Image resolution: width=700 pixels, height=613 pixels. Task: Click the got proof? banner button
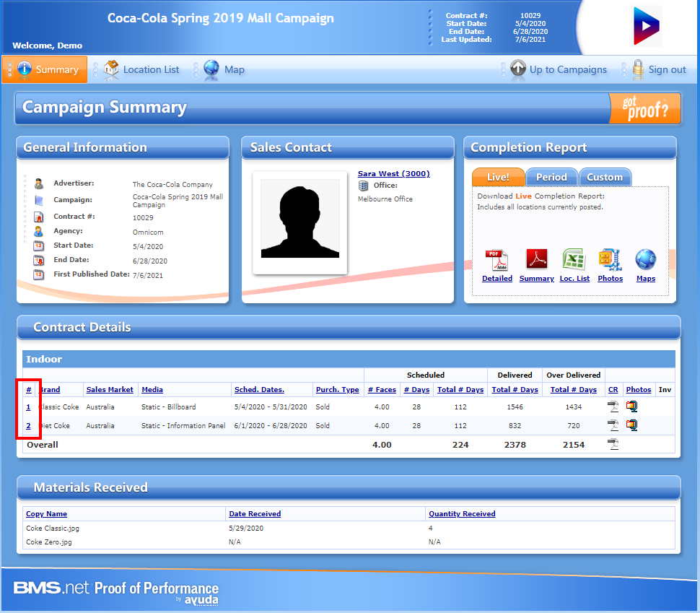[645, 108]
